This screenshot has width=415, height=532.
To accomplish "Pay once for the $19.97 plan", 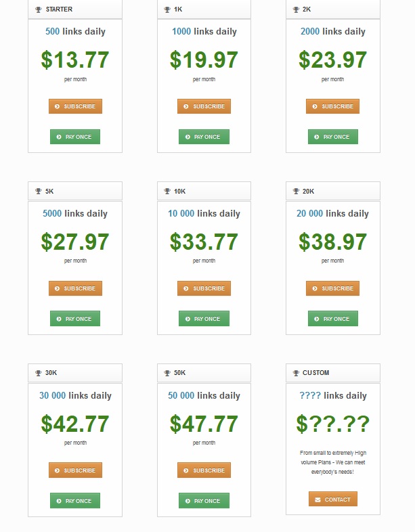I will (204, 137).
